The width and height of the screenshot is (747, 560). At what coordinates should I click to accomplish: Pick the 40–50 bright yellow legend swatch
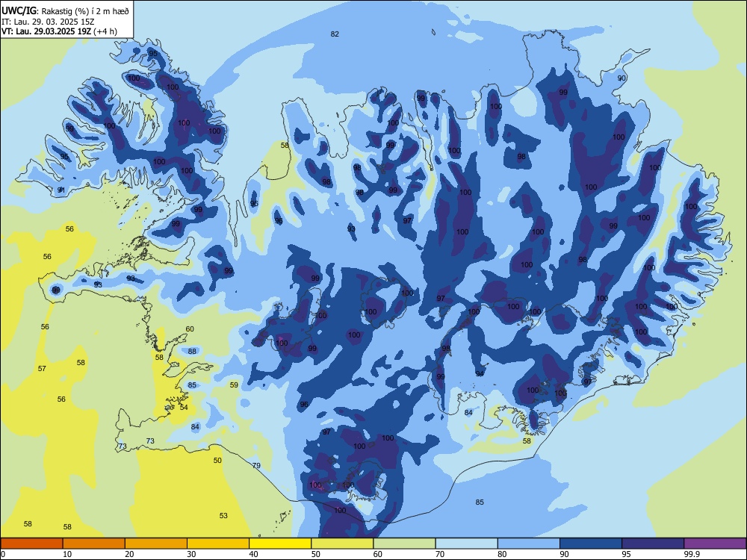click(280, 544)
